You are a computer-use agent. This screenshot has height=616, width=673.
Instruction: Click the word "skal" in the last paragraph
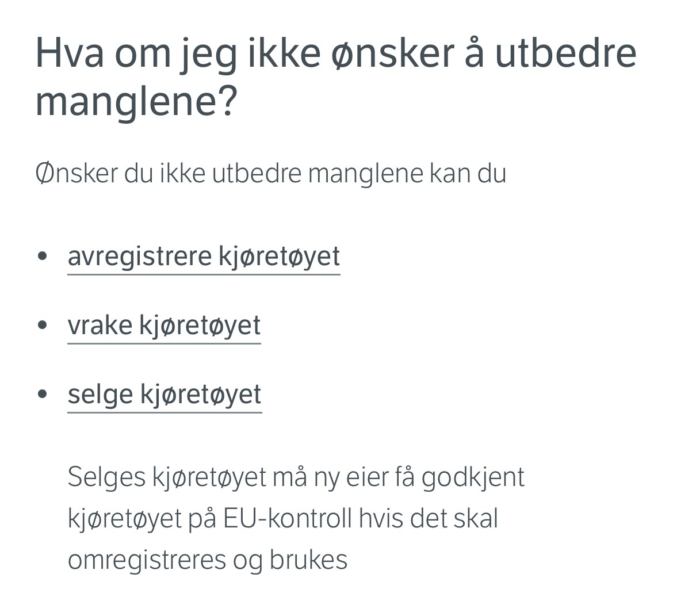tap(476, 519)
